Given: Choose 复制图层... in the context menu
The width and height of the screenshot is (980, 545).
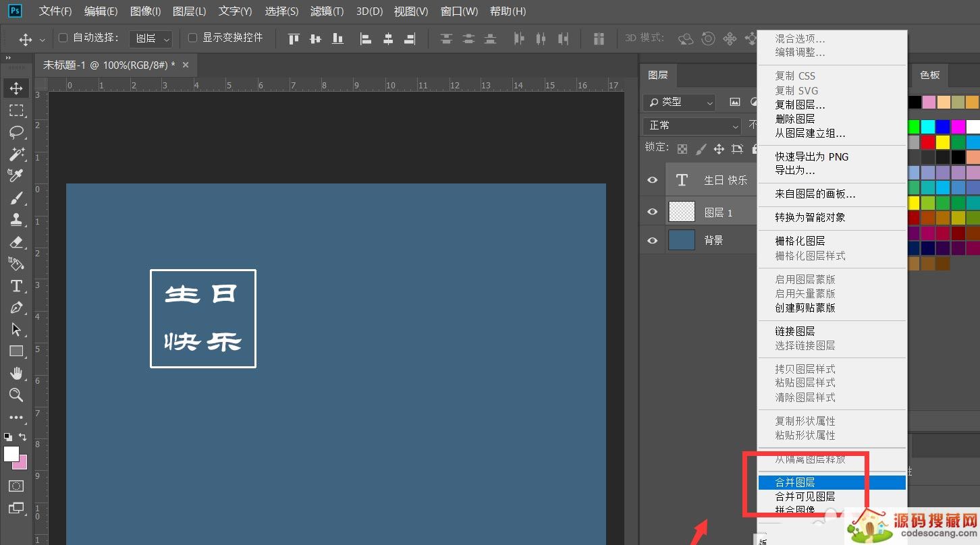Looking at the screenshot, I should 832,105.
